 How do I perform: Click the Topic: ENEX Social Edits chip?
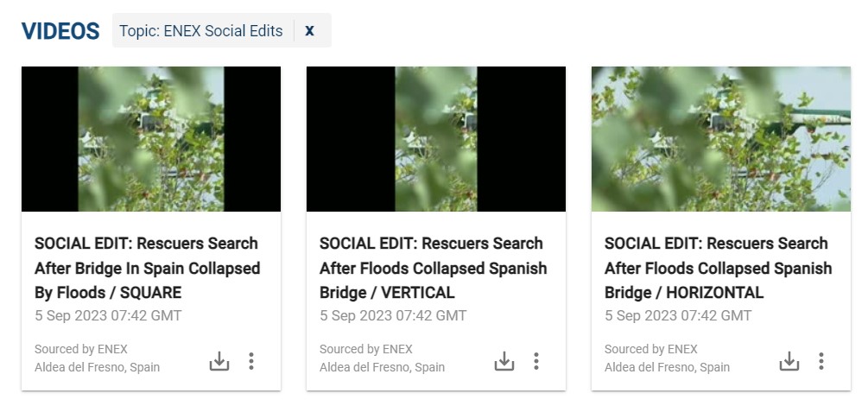click(x=201, y=30)
